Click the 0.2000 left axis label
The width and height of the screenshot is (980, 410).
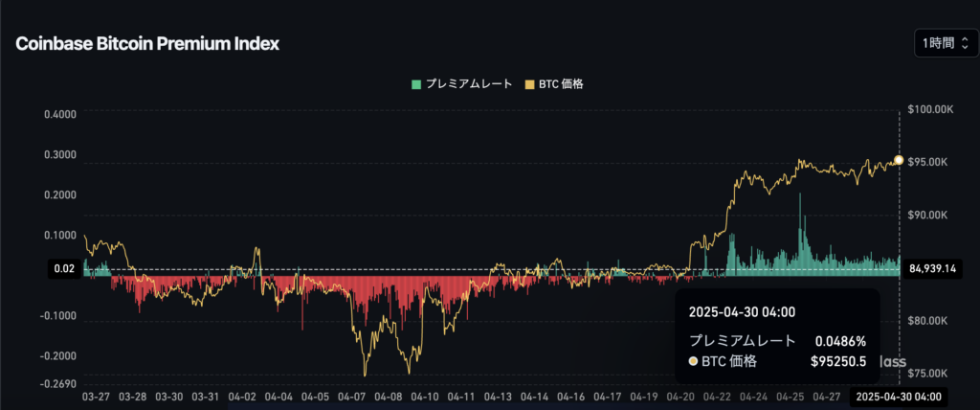click(x=60, y=195)
